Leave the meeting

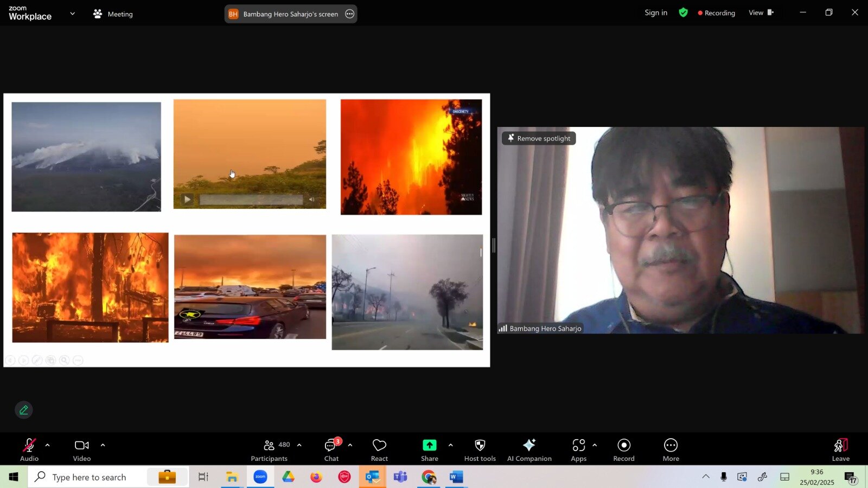[x=840, y=450]
